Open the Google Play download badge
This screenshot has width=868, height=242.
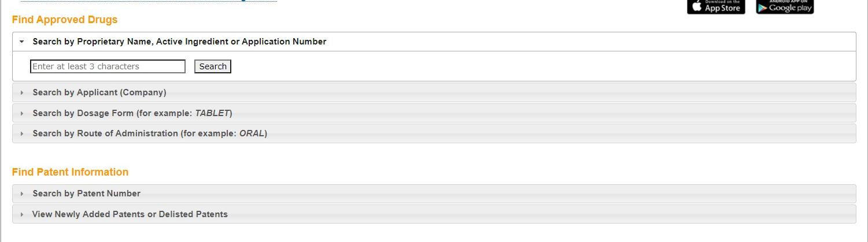[785, 6]
